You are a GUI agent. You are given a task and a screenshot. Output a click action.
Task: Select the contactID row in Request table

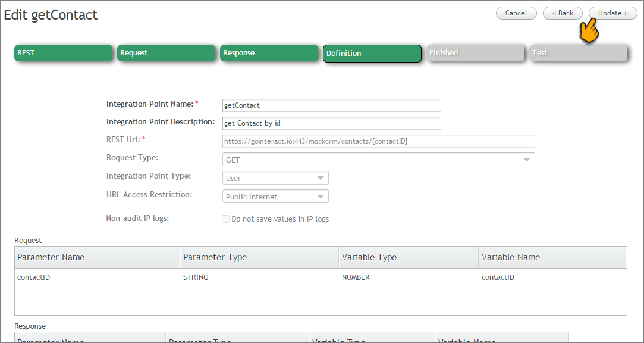click(321, 277)
